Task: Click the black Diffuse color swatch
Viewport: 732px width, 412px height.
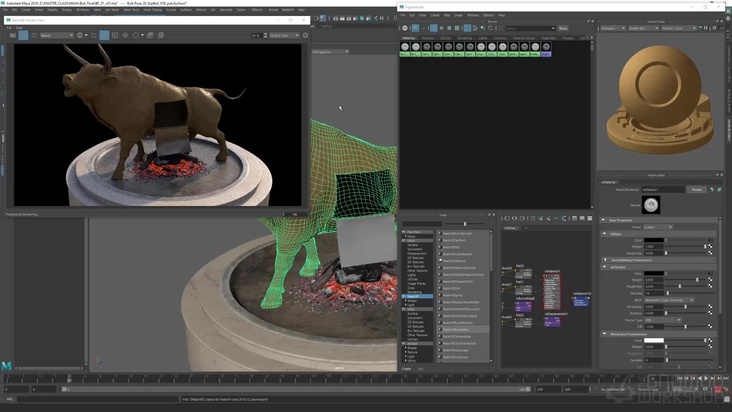Action: [x=654, y=240]
